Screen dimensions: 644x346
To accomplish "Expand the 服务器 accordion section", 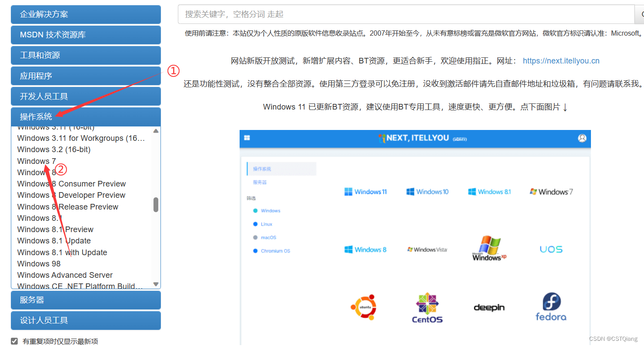I will (86, 300).
